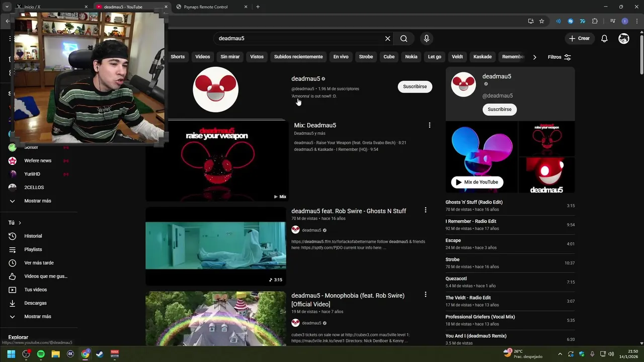Open the Raise Your Weapon mix thumbnail
Screen dimensions: 644x362
[x=216, y=161]
